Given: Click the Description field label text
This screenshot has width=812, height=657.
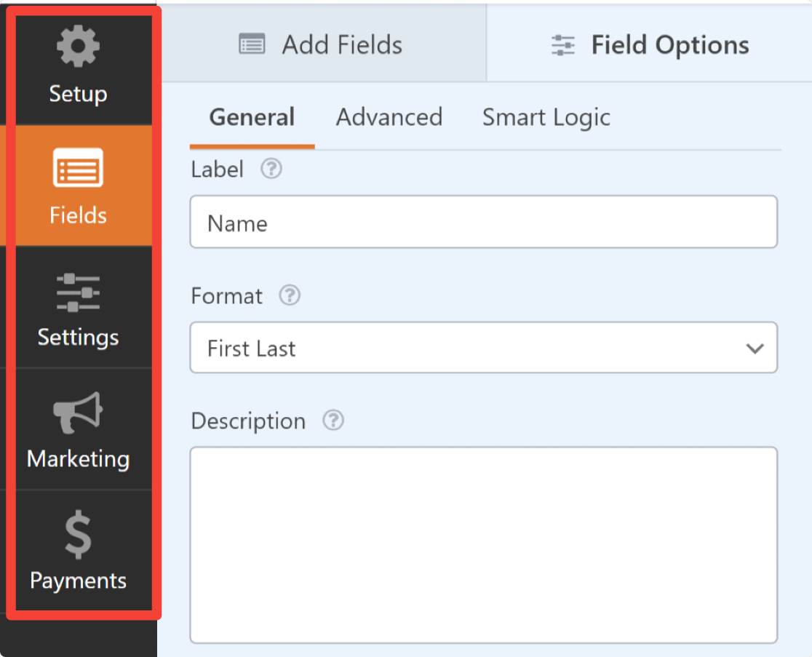Looking at the screenshot, I should (x=249, y=421).
